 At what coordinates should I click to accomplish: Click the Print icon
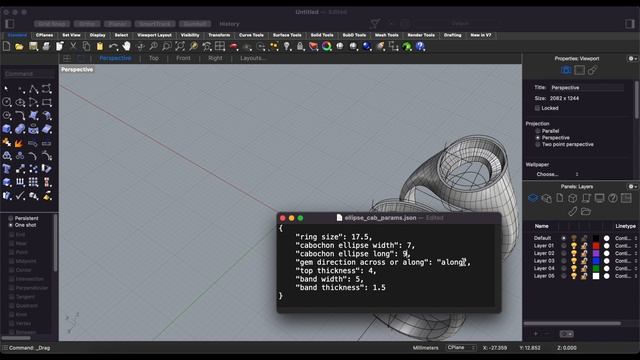click(x=47, y=47)
